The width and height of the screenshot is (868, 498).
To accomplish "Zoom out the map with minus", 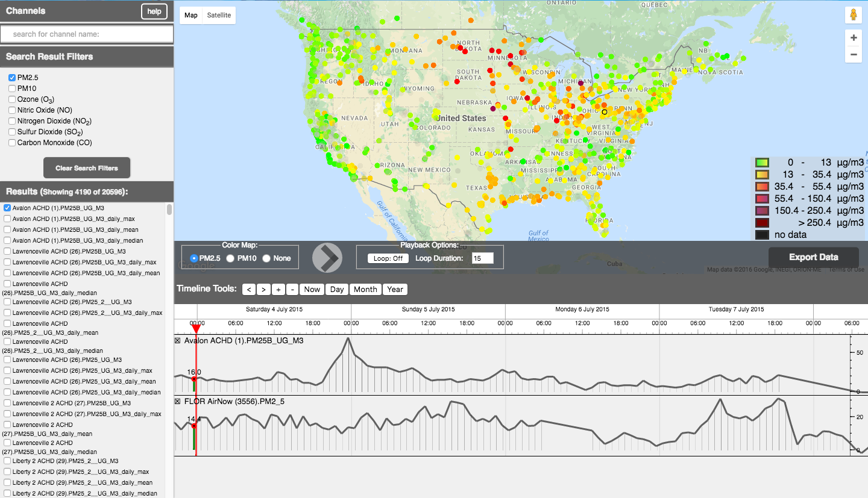I will [x=854, y=54].
